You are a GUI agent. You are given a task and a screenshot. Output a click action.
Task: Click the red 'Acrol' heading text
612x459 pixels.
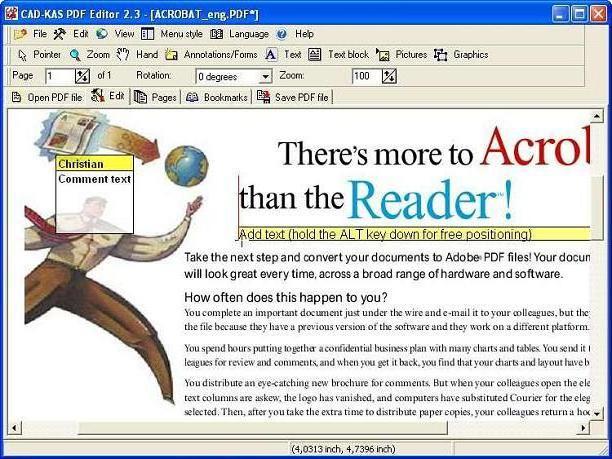(x=536, y=147)
